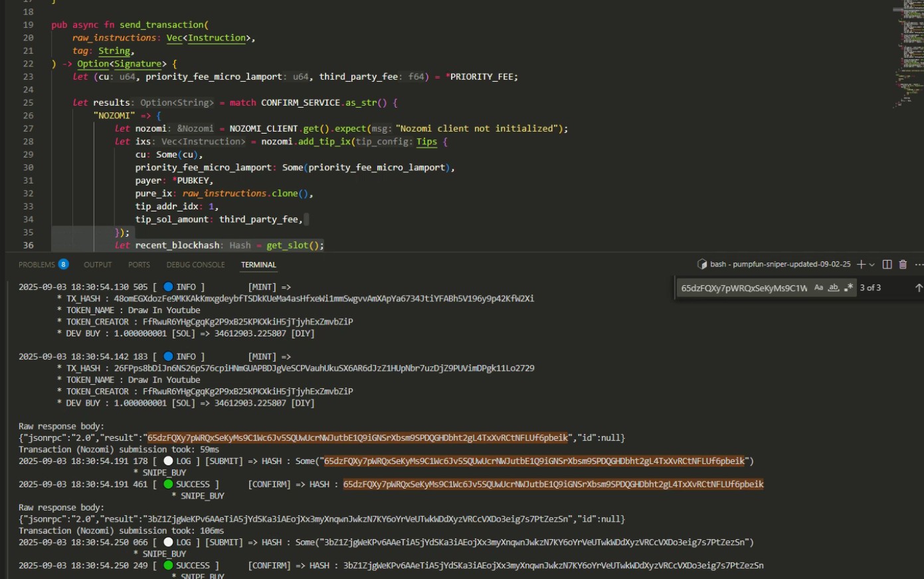Kill the terminal using the trash icon
The height and width of the screenshot is (579, 924).
[x=903, y=265]
